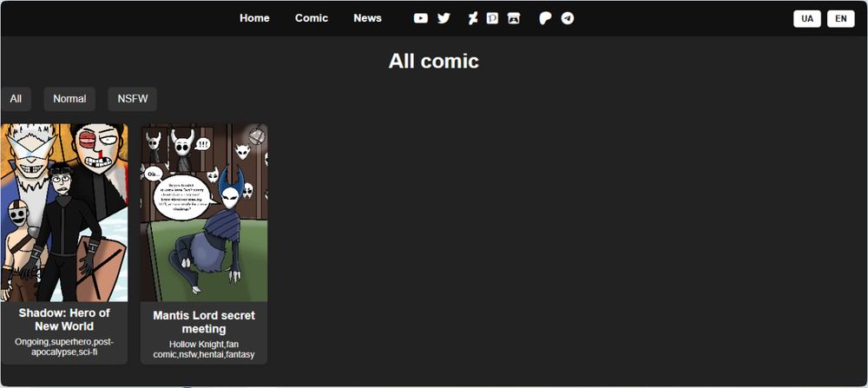The height and width of the screenshot is (388, 868).
Task: Switch language to EN
Action: [841, 18]
